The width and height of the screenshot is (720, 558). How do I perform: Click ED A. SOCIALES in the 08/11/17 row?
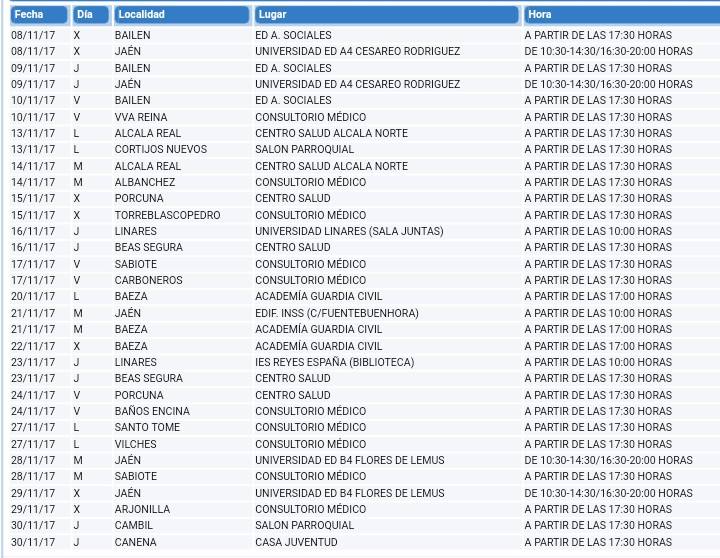click(293, 35)
